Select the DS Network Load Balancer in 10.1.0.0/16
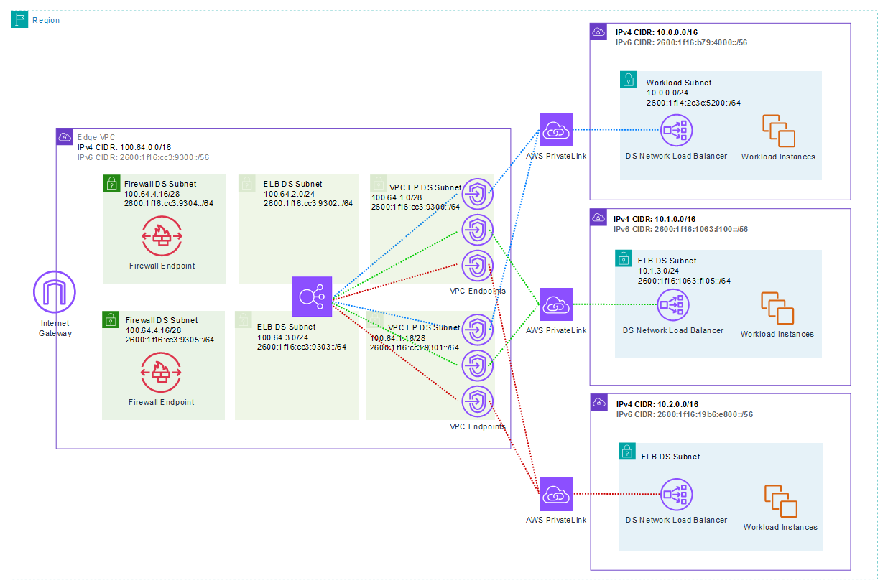Viewport: 888px width, 588px height. pyautogui.click(x=672, y=304)
